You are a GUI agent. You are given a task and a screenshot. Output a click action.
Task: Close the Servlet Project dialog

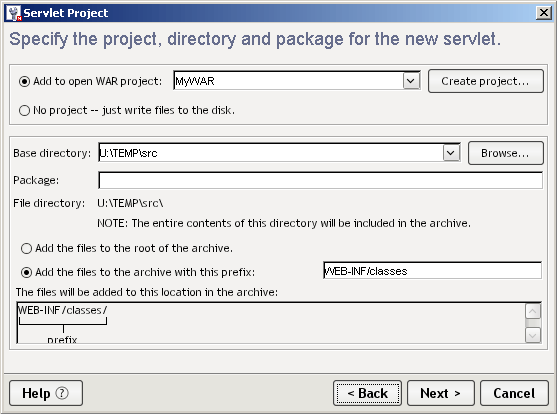pos(544,13)
